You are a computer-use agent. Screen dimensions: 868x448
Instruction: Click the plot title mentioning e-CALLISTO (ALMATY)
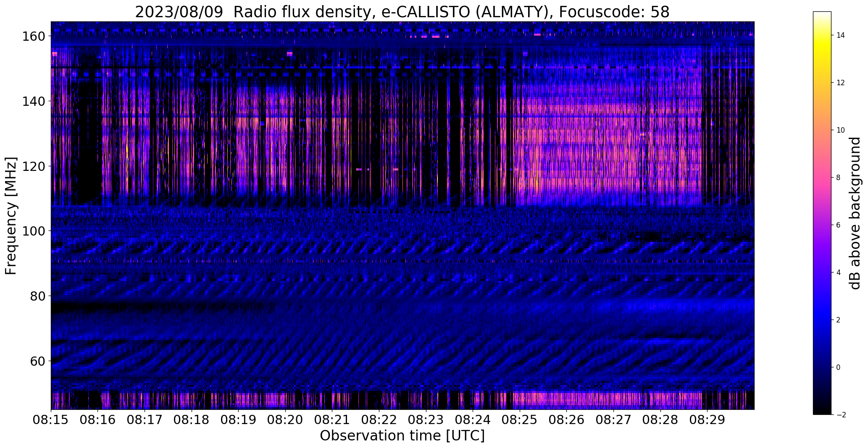click(402, 12)
